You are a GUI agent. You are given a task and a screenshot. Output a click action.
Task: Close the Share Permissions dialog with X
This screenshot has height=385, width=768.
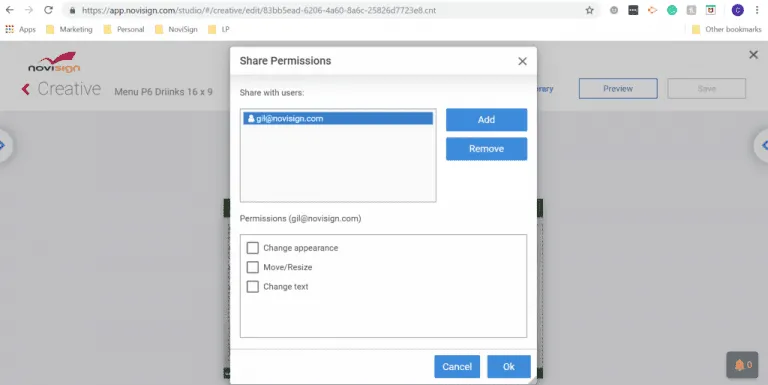523,61
